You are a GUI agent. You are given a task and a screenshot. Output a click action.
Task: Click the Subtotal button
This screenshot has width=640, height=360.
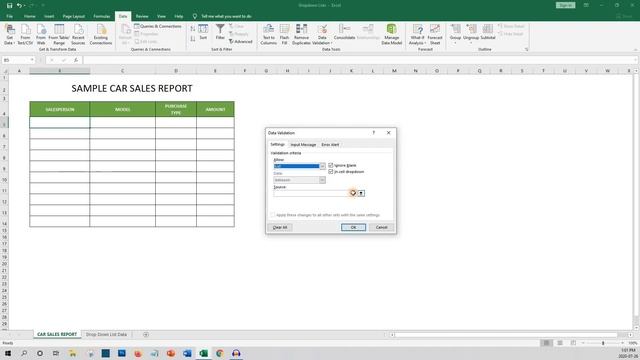pyautogui.click(x=488, y=32)
